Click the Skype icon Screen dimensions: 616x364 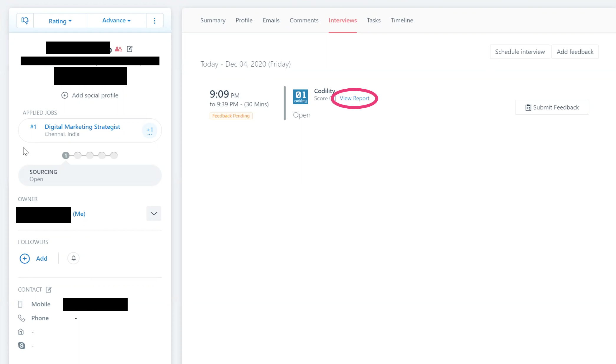pos(22,345)
